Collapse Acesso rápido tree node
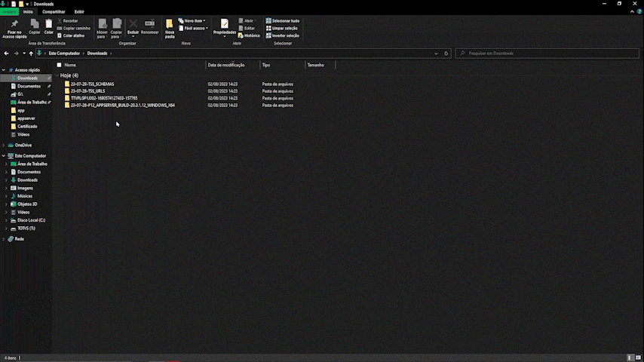 4,70
